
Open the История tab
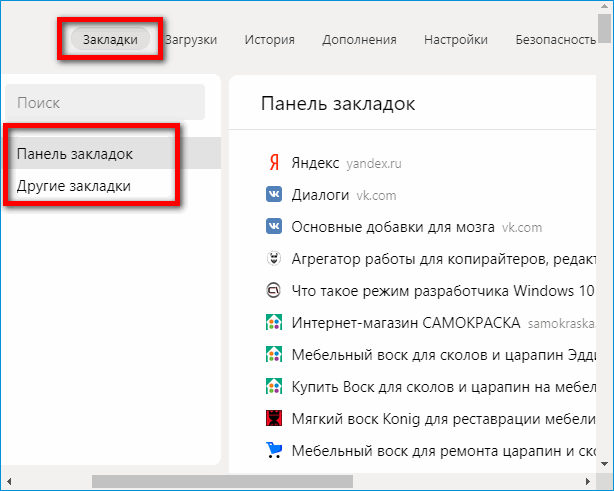tap(269, 40)
